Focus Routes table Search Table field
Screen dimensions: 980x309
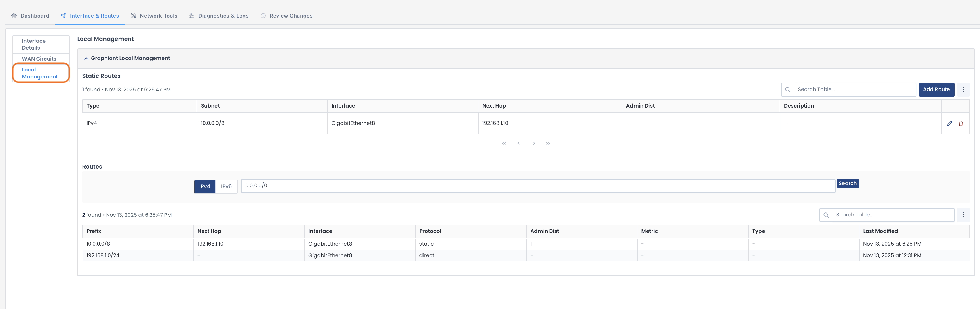(x=887, y=215)
